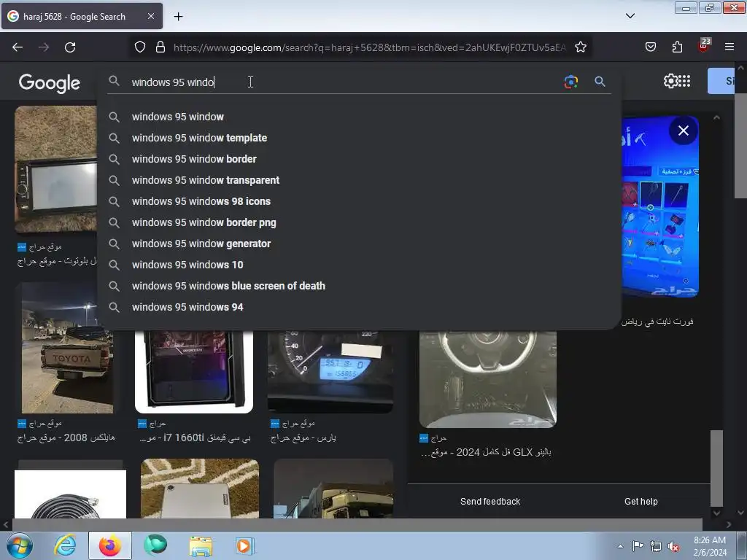Show the list all tabs dropdown
This screenshot has width=747, height=560.
pos(630,16)
